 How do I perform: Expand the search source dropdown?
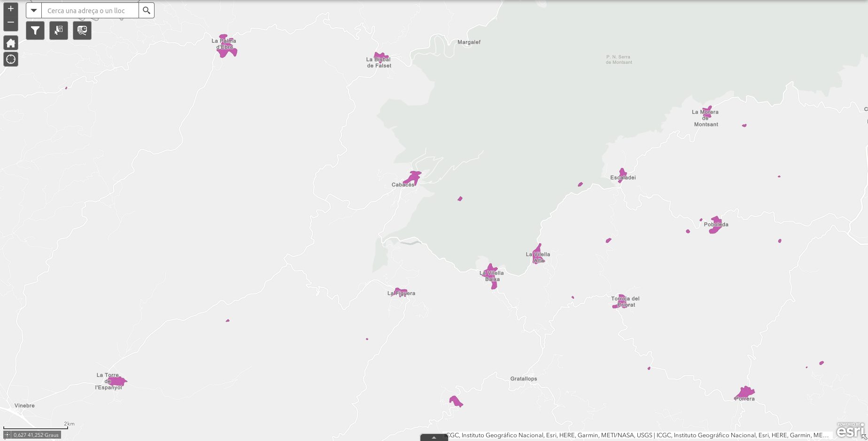(x=34, y=10)
